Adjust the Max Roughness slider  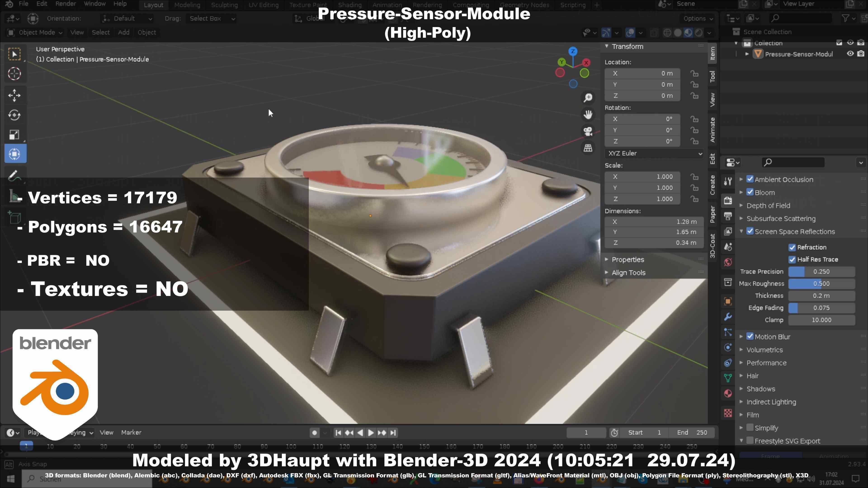click(821, 284)
